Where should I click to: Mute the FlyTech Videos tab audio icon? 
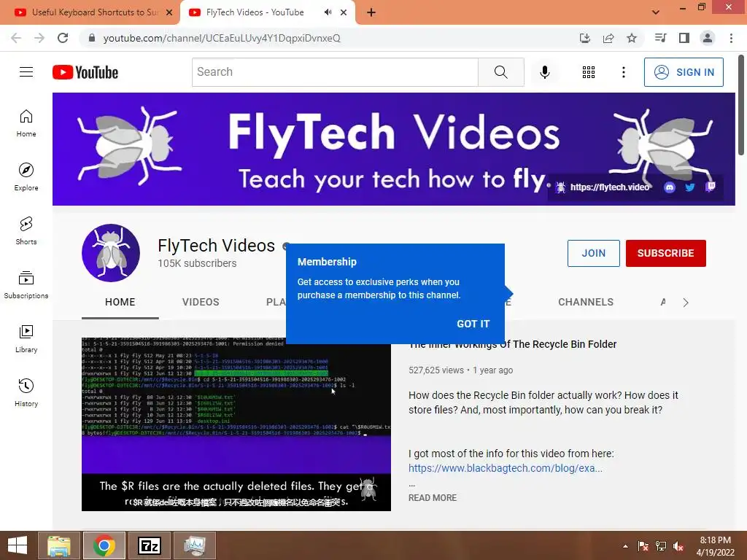point(328,12)
